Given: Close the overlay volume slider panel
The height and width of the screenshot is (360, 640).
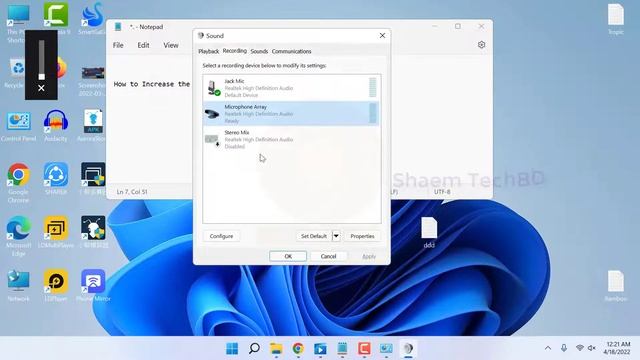Looking at the screenshot, I should click(41, 88).
